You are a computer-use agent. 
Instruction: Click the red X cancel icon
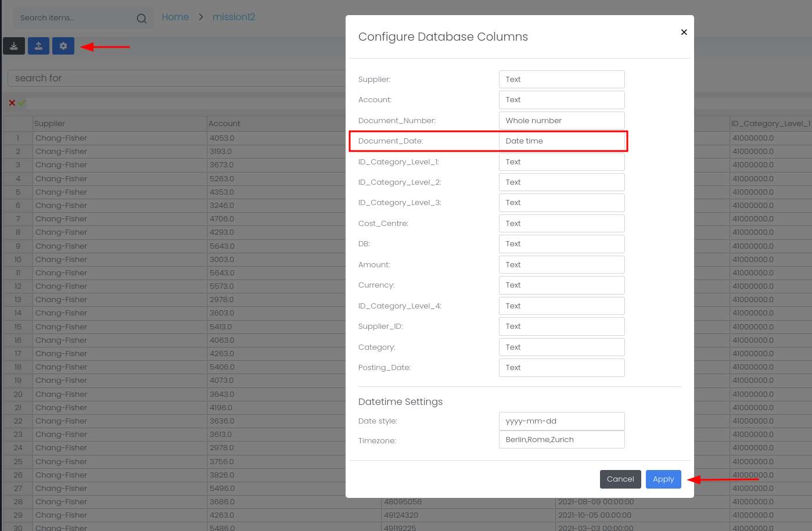12,103
